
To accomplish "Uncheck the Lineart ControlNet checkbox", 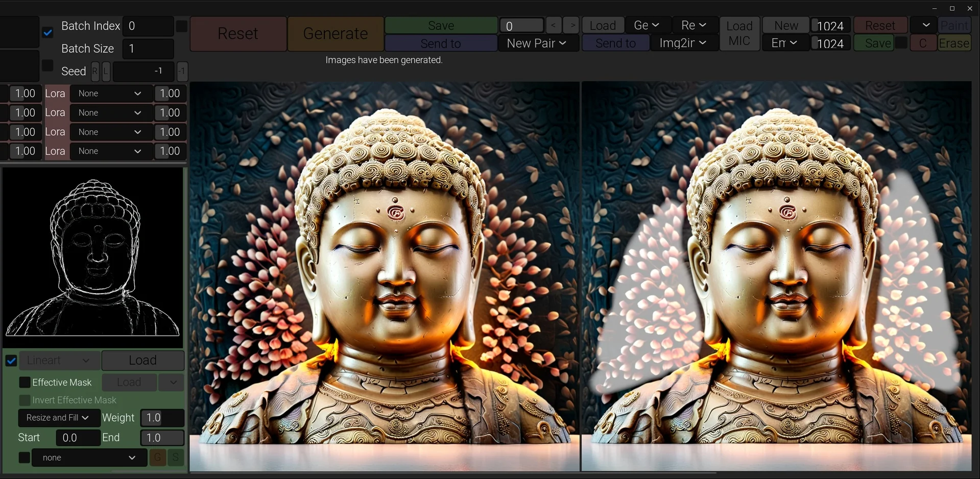I will pos(11,361).
